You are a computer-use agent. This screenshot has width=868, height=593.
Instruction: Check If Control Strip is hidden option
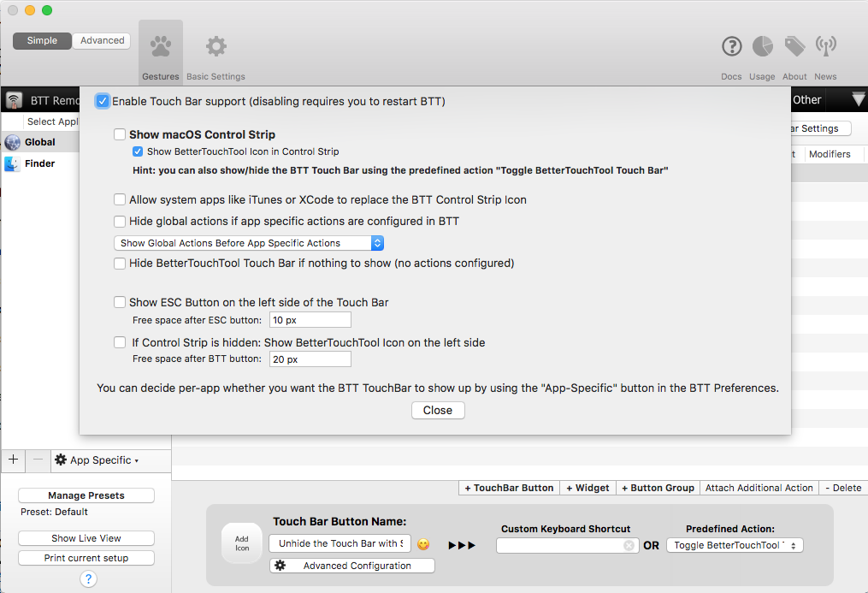click(120, 343)
